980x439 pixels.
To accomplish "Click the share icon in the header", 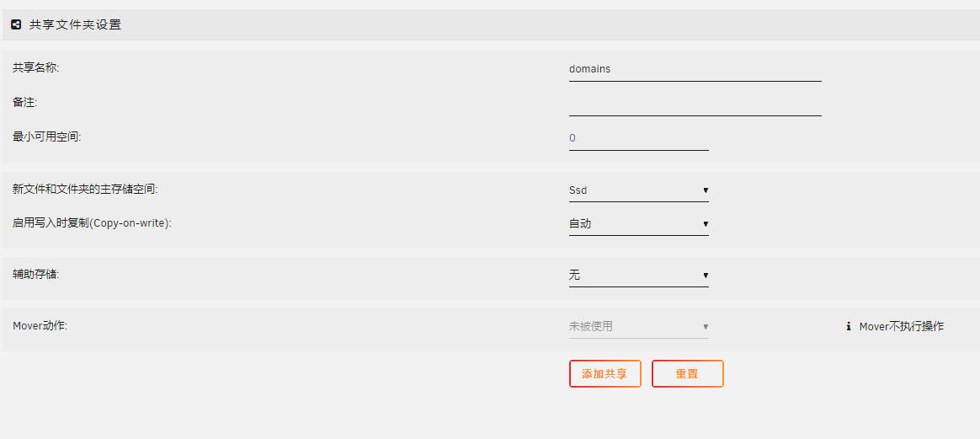I will [x=16, y=25].
